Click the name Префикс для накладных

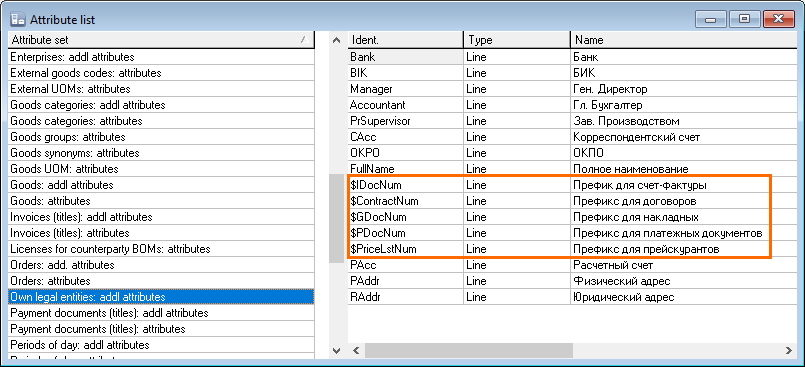click(x=636, y=217)
